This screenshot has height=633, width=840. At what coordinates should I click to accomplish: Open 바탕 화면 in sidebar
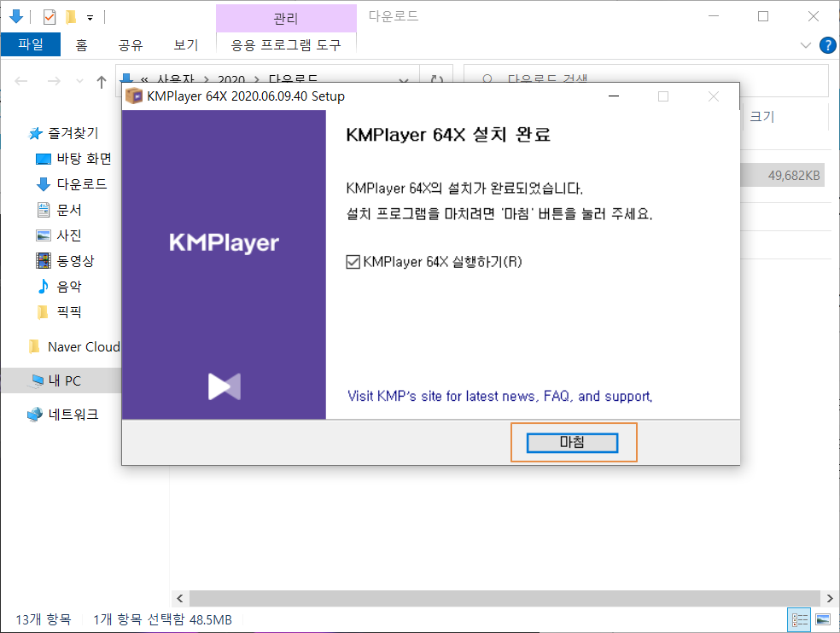85,159
